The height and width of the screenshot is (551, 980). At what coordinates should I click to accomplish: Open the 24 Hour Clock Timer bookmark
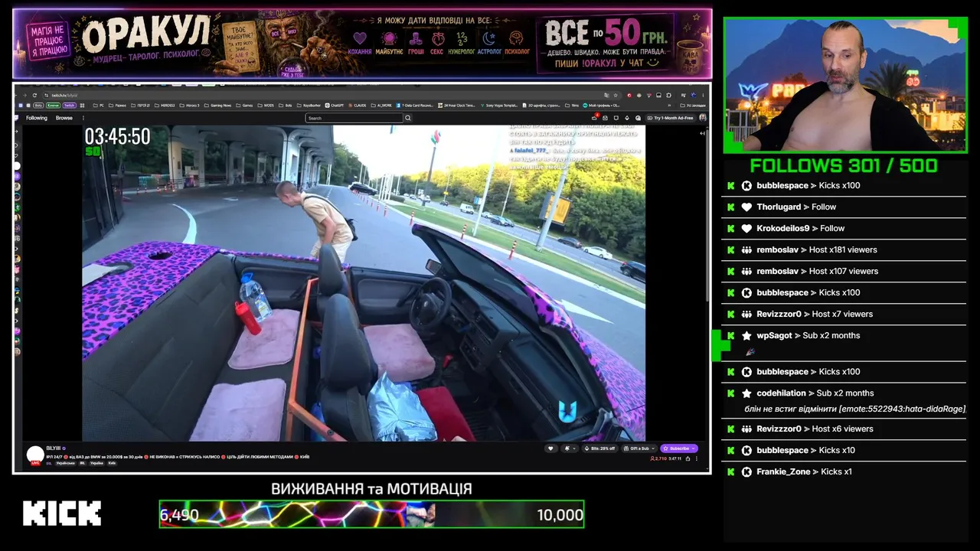click(457, 105)
